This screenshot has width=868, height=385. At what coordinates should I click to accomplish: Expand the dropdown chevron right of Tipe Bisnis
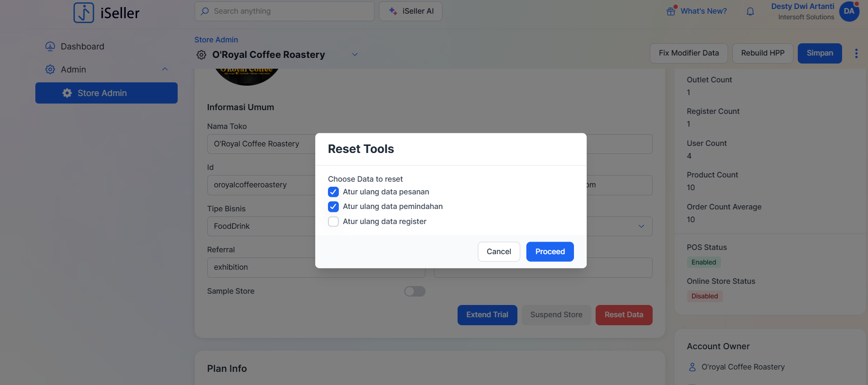pos(641,226)
